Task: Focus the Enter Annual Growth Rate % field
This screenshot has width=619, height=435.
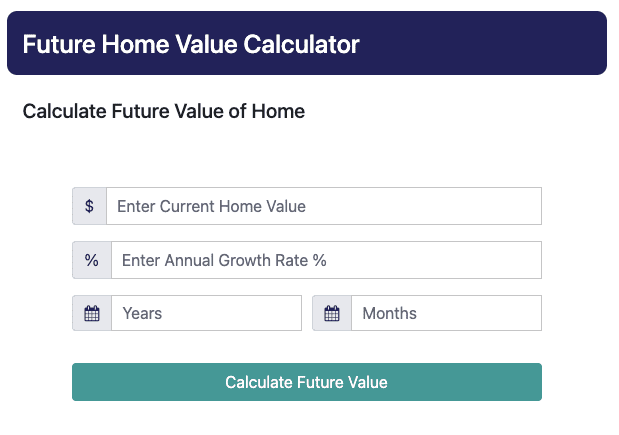Action: [326, 260]
